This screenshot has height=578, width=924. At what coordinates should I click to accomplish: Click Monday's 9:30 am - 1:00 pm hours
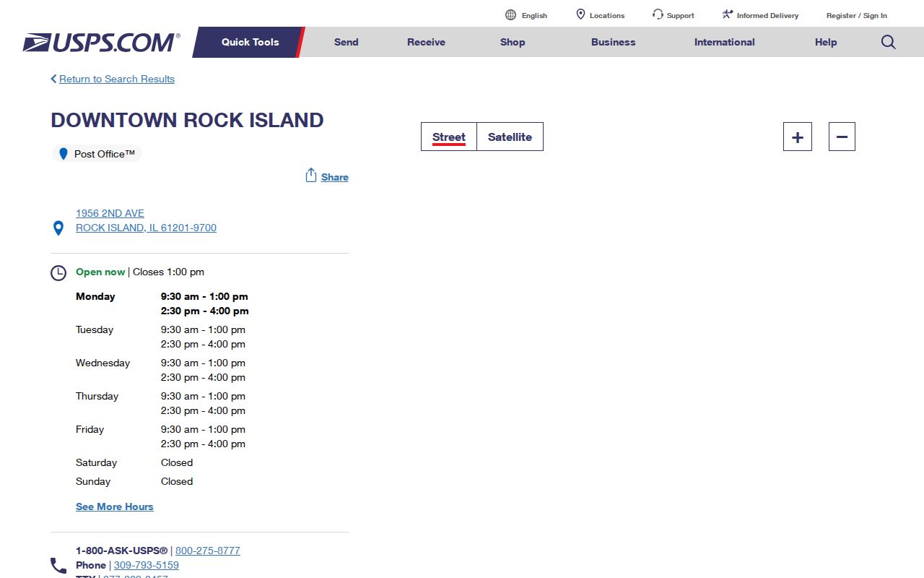click(x=204, y=296)
